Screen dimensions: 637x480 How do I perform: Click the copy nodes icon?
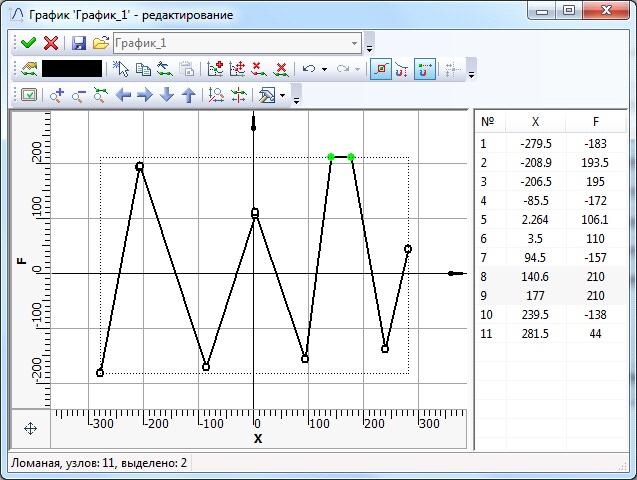click(x=142, y=69)
